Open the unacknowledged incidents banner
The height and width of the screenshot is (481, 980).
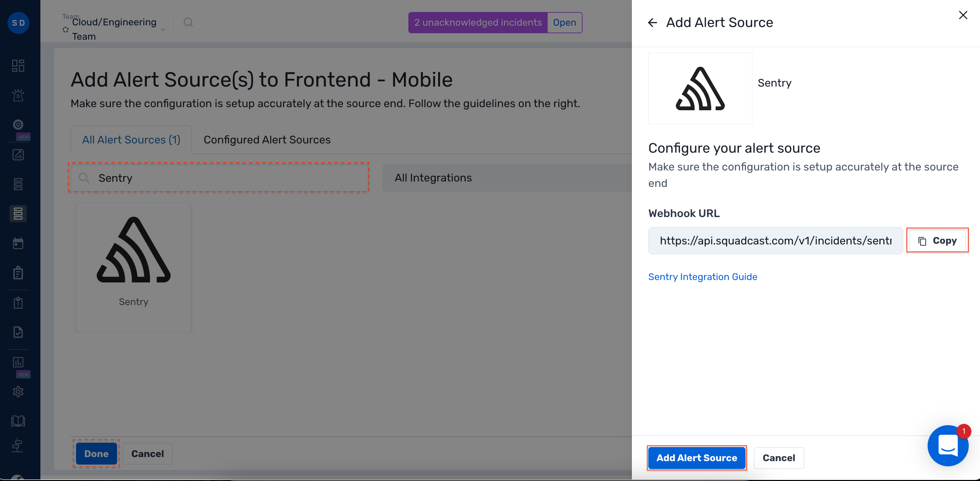[478, 23]
